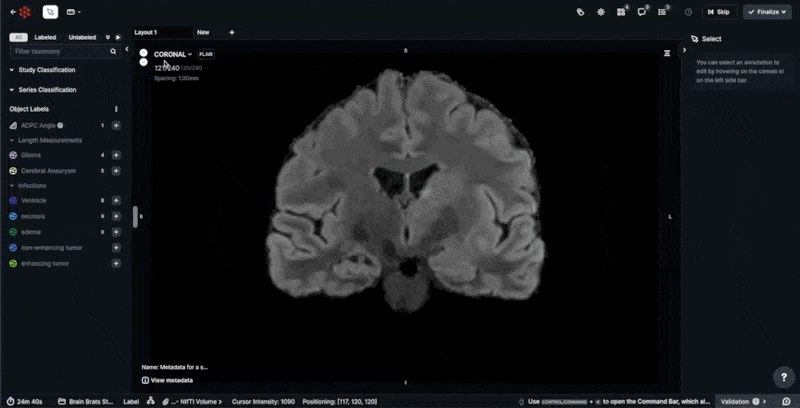This screenshot has width=800, height=408.
Task: Open the tool dropdown beside Select tool
Action: [x=74, y=12]
